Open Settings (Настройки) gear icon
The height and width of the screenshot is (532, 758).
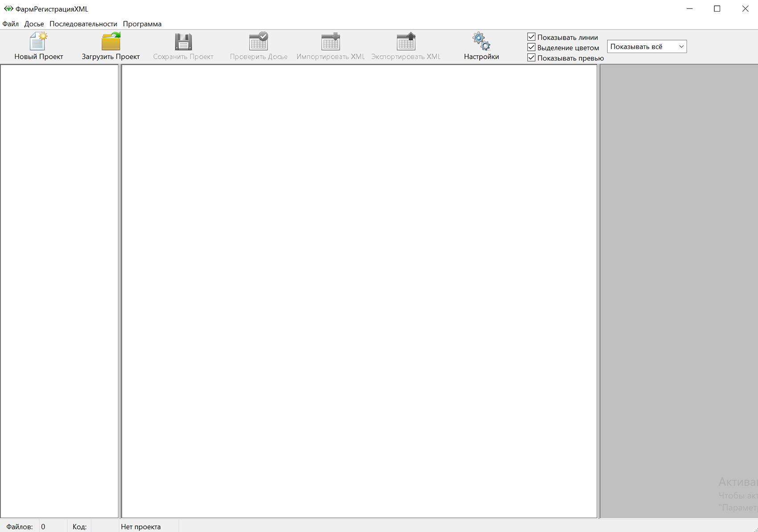coord(481,42)
